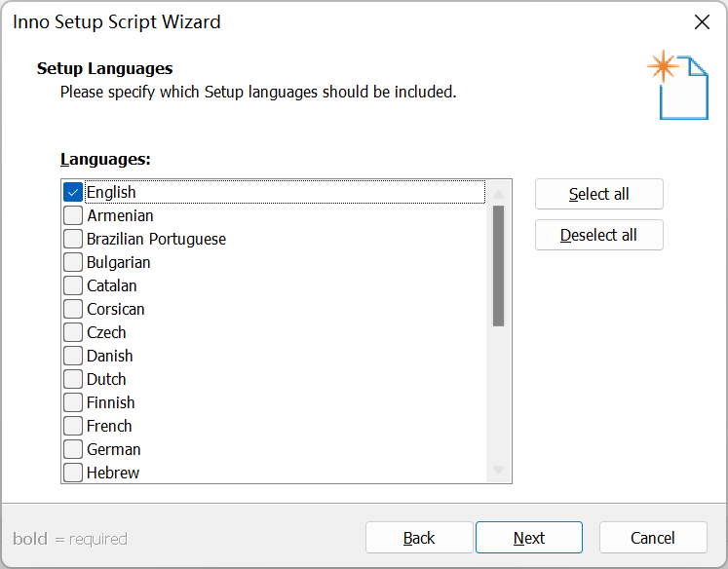Check the Hebrew language option

tap(73, 473)
